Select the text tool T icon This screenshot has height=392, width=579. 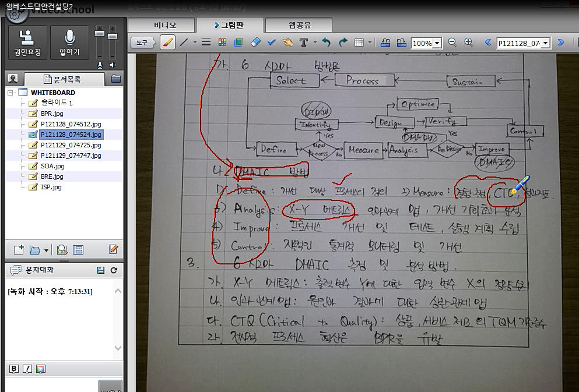click(x=303, y=43)
